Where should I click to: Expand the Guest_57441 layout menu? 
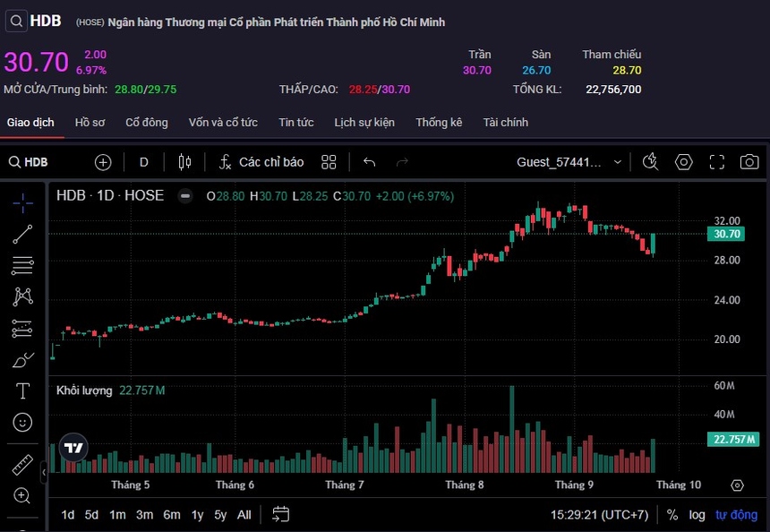(x=569, y=162)
